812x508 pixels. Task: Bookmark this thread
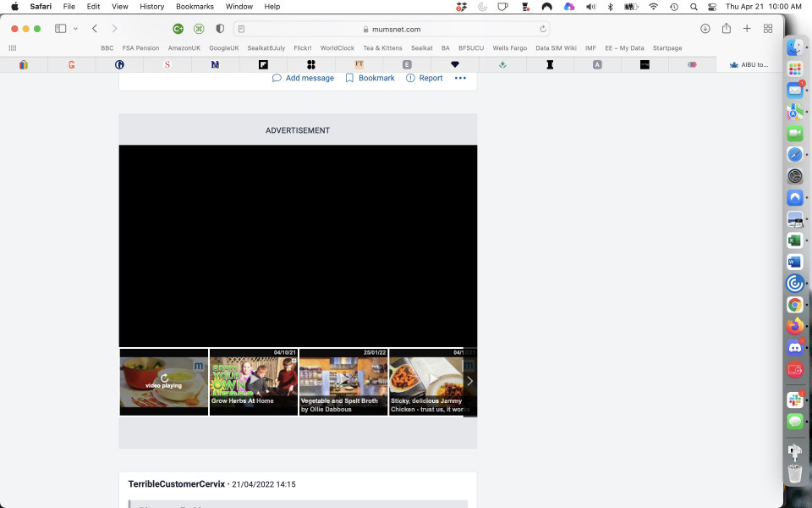(x=370, y=78)
